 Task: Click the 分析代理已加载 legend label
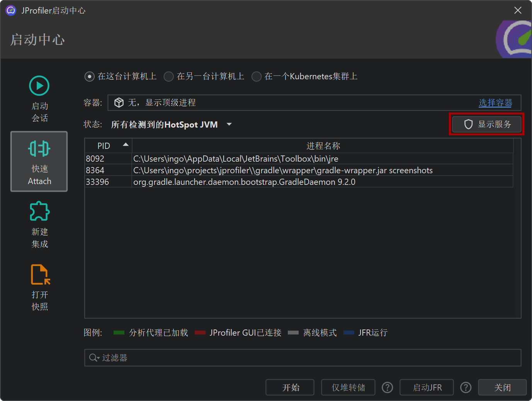coord(158,333)
